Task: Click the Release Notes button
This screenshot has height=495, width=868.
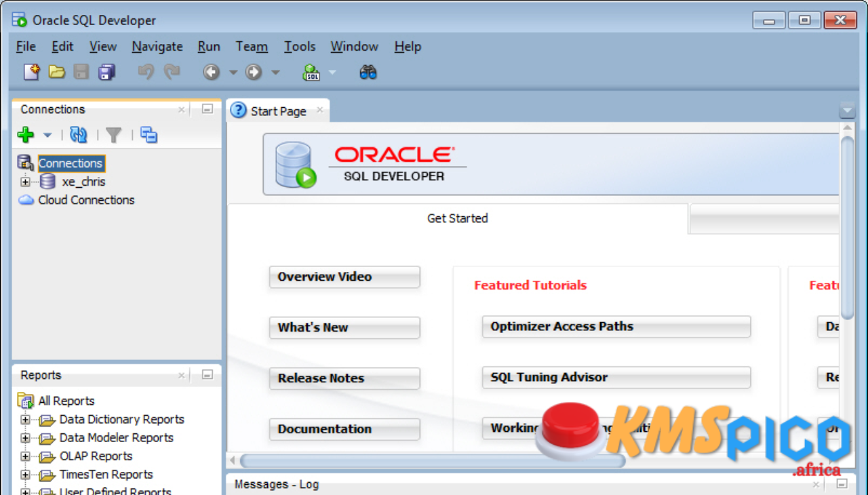Action: click(x=344, y=378)
